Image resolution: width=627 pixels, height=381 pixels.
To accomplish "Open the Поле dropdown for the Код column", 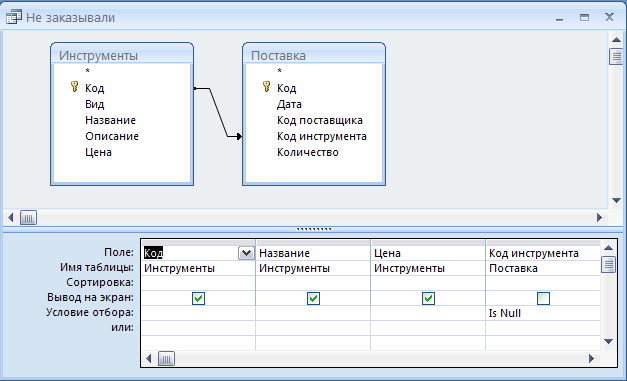I will pyautogui.click(x=246, y=253).
